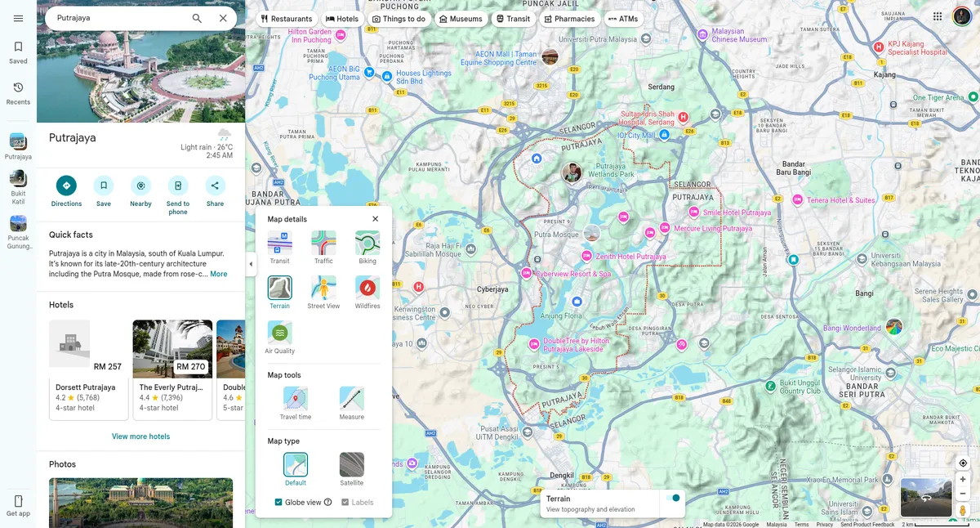Filter map by Restaurants
Viewport: 980px width, 528px height.
(286, 19)
